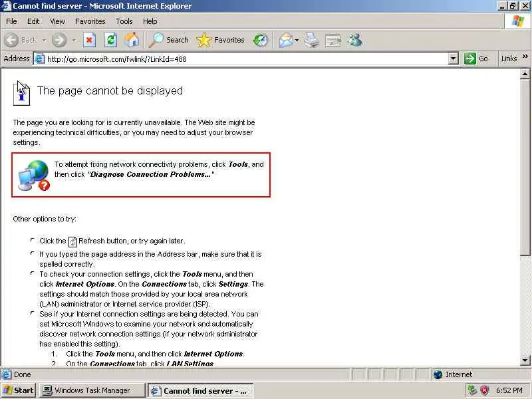This screenshot has height=399, width=532.
Task: Open the Forward history dropdown arrow
Action: click(x=74, y=40)
